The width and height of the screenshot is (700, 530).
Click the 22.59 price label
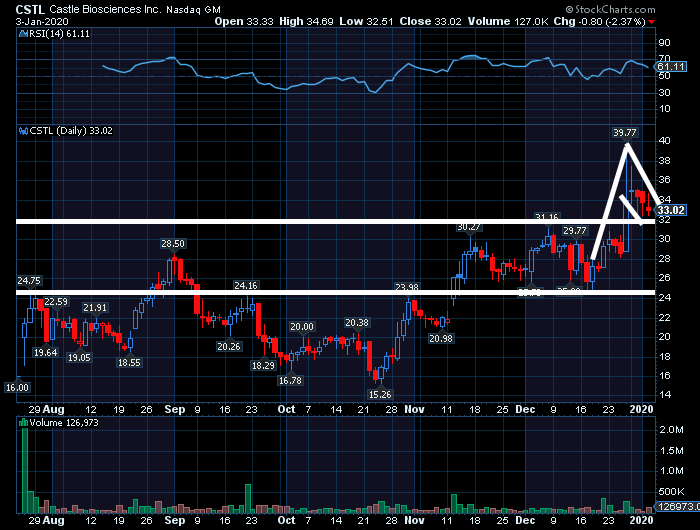click(x=56, y=302)
